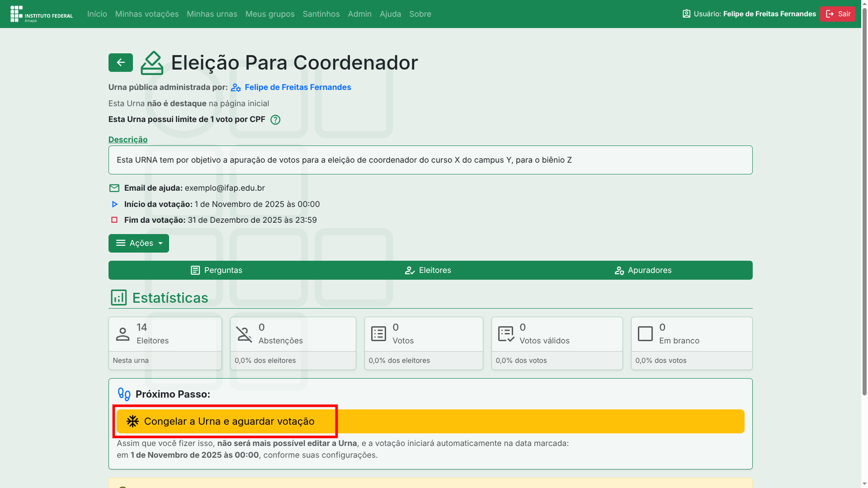The height and width of the screenshot is (488, 868).
Task: Click the Votos list icon
Action: point(378,334)
